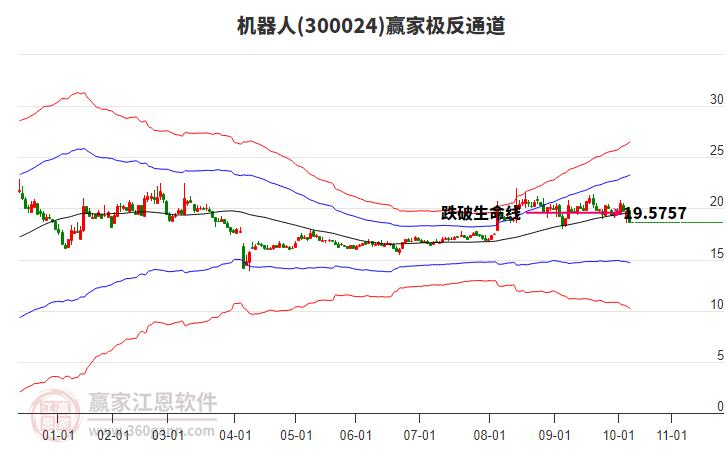Click the x-axis date 09-01
The height and width of the screenshot is (450, 726).
click(554, 435)
